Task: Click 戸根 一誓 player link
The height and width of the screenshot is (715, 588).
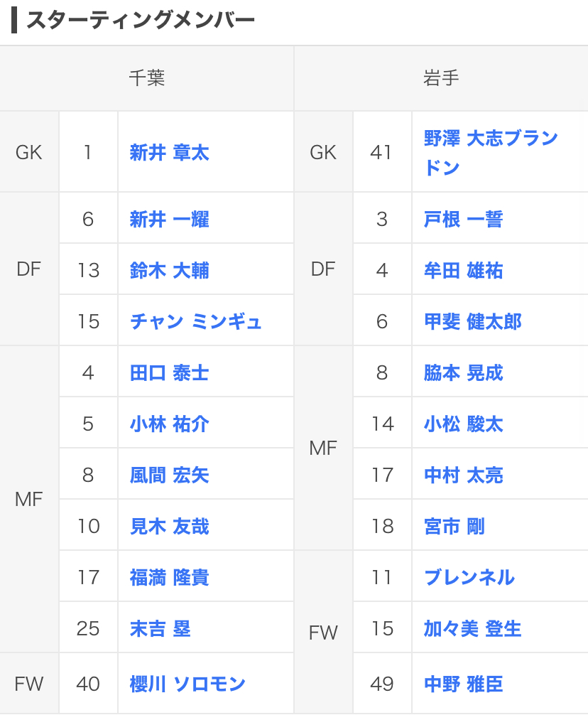Action: pos(463,220)
